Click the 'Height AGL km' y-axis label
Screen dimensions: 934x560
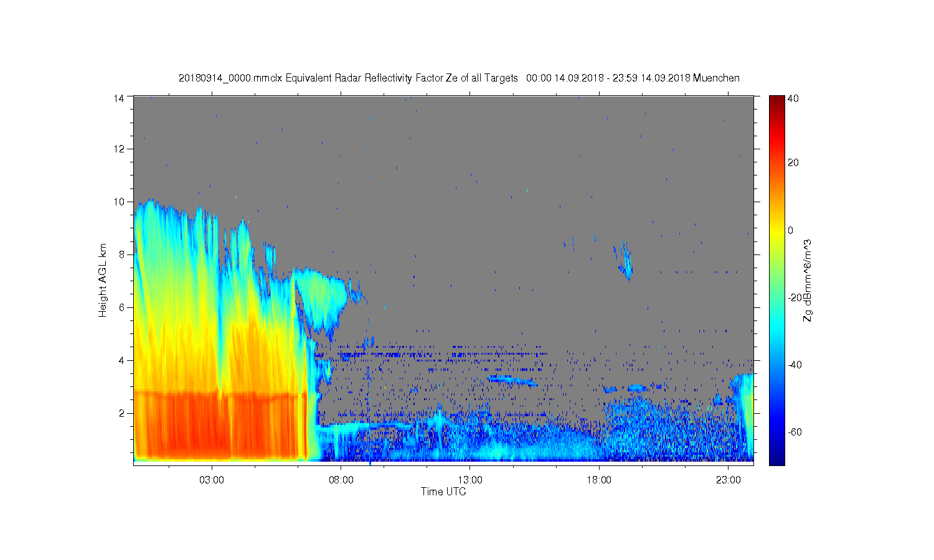103,280
